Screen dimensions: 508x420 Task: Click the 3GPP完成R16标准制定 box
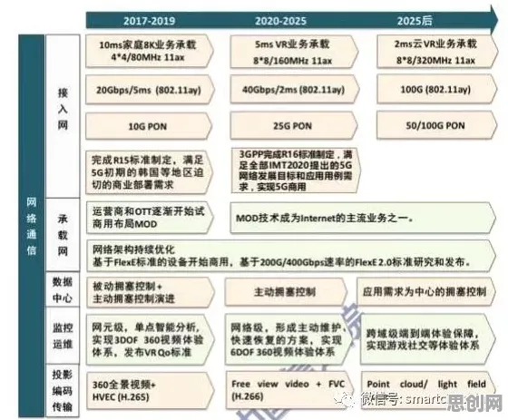296,171
